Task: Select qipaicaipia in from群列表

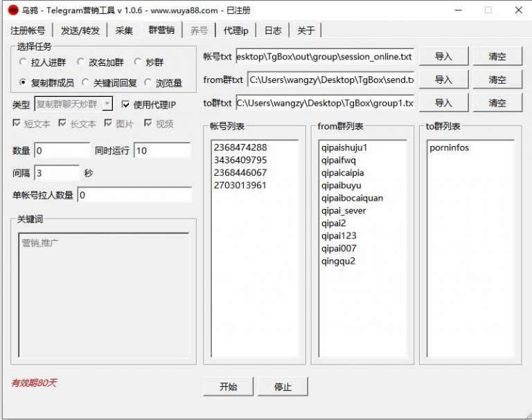Action: pos(343,173)
